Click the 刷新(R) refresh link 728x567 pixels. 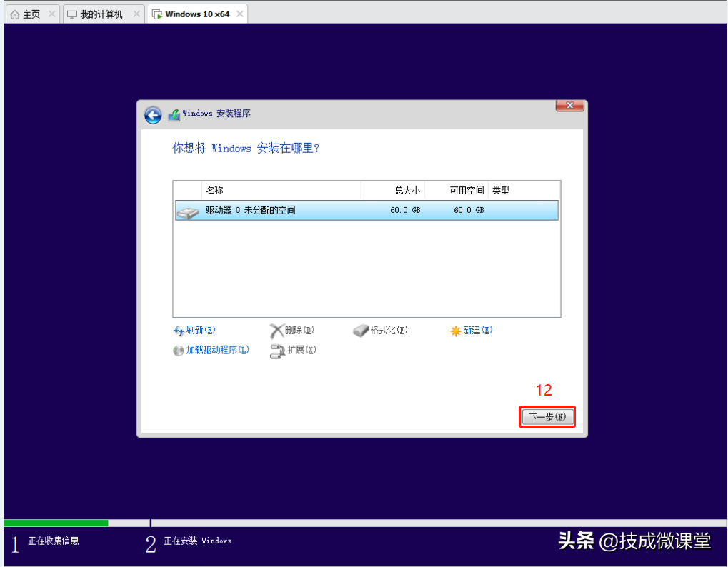tap(201, 330)
